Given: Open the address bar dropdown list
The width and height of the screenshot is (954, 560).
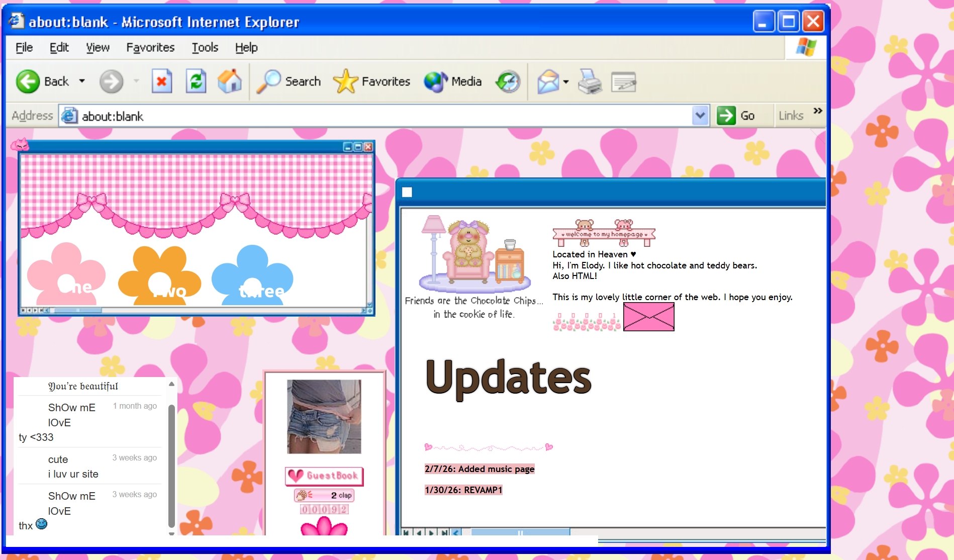Looking at the screenshot, I should pos(700,116).
